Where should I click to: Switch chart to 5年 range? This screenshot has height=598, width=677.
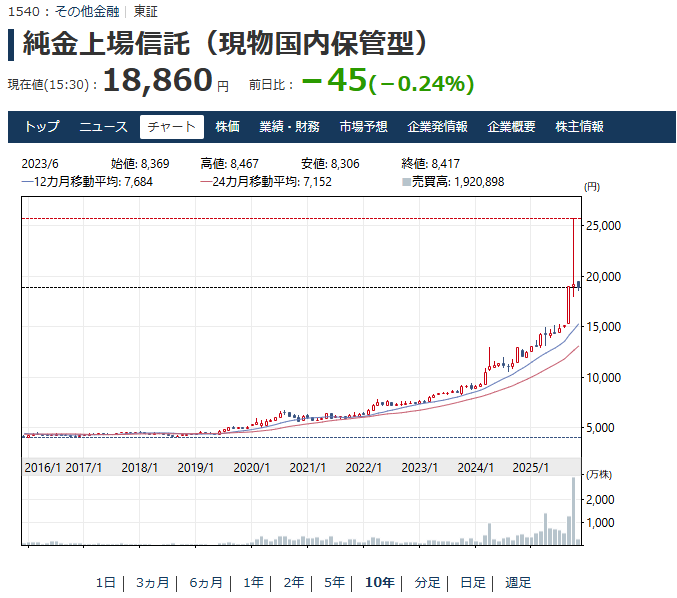click(334, 583)
